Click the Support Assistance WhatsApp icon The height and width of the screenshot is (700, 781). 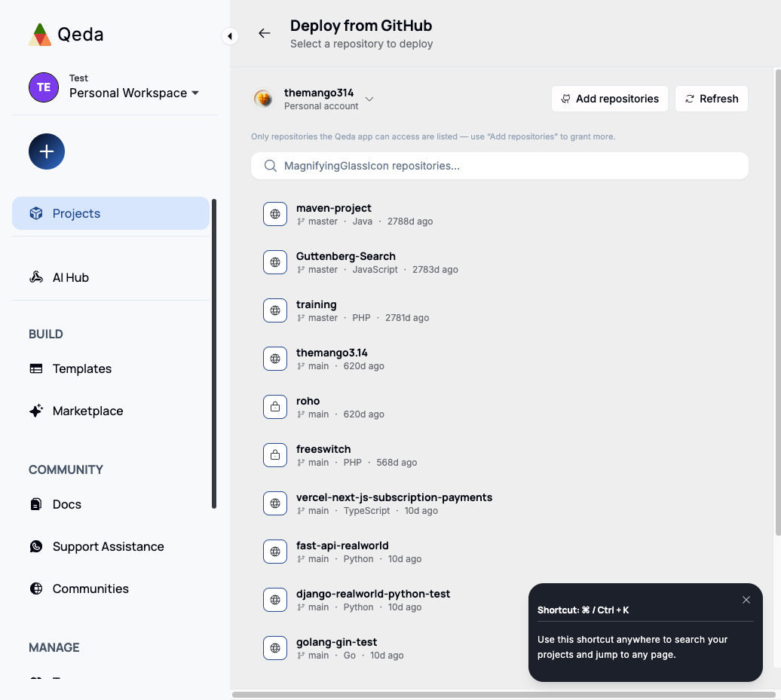[36, 546]
